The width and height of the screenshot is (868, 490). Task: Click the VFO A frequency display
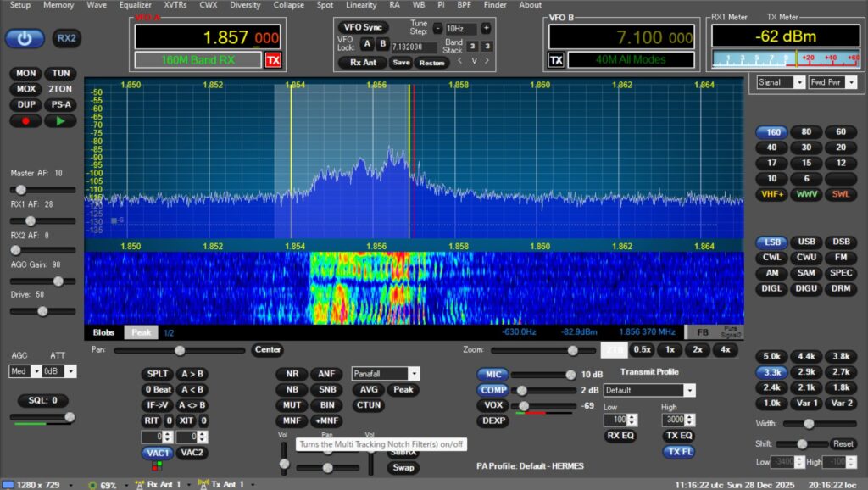point(209,37)
